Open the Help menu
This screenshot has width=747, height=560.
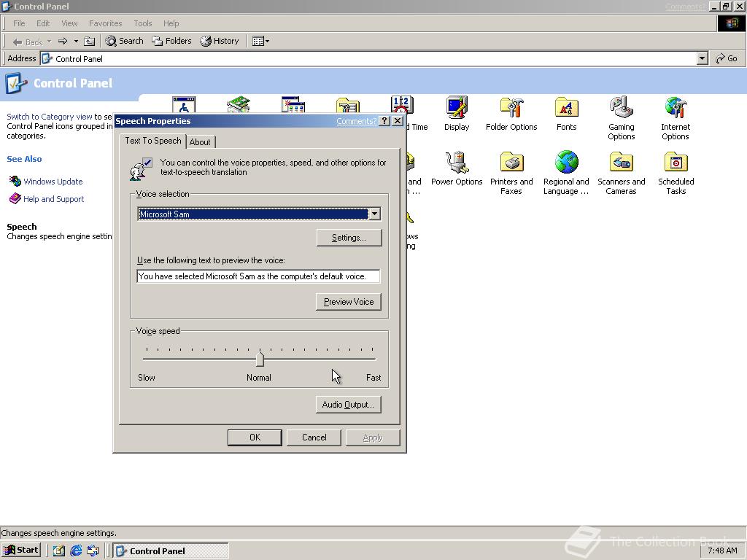click(171, 23)
